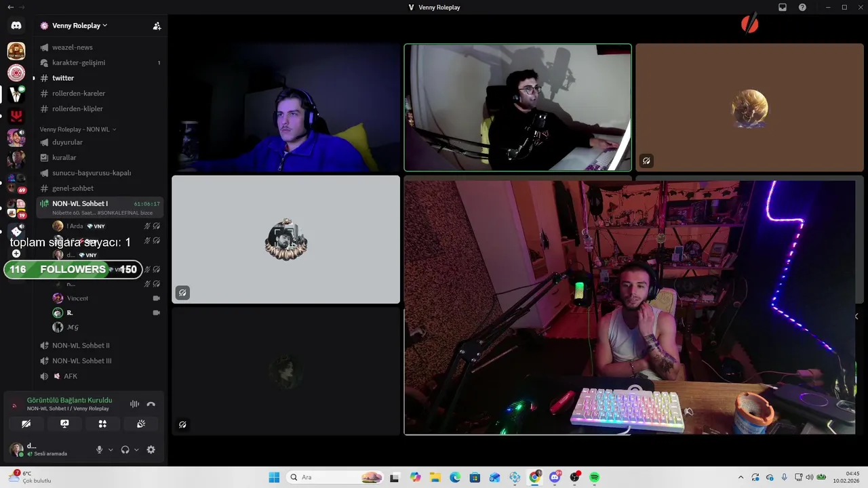Viewport: 868px width, 488px height.
Task: Open own user profile avatar panel
Action: [16, 449]
